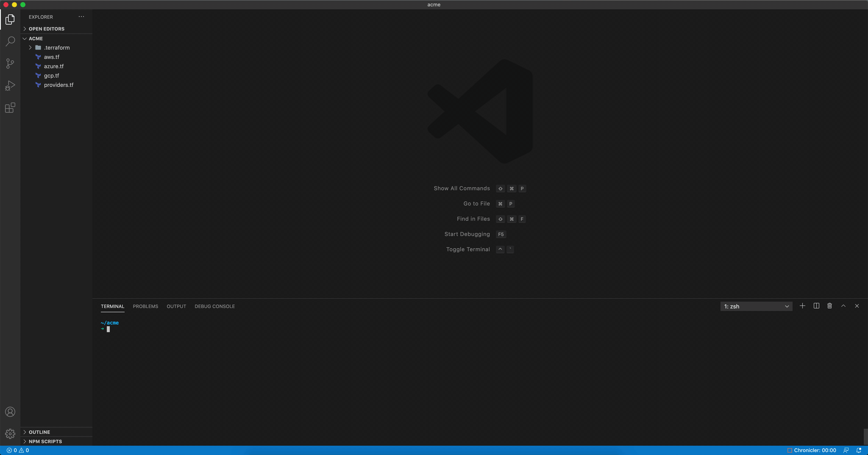Click the macOS yellow minimize window button
Image resolution: width=868 pixels, height=455 pixels.
(14, 5)
